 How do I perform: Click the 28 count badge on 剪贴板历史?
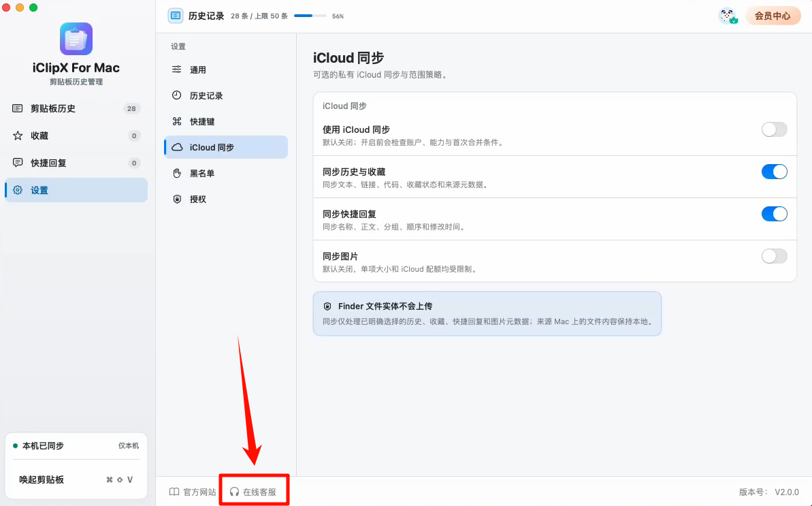click(131, 108)
